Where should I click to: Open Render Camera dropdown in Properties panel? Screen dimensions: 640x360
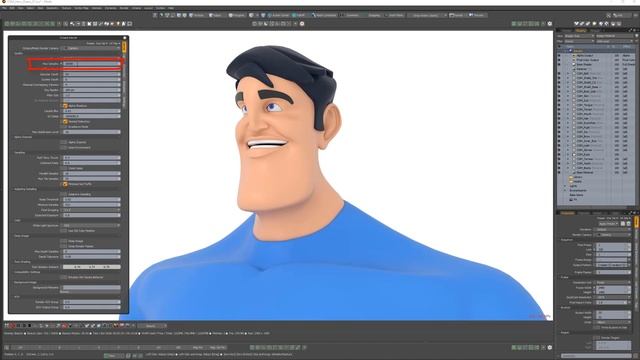(x=612, y=235)
